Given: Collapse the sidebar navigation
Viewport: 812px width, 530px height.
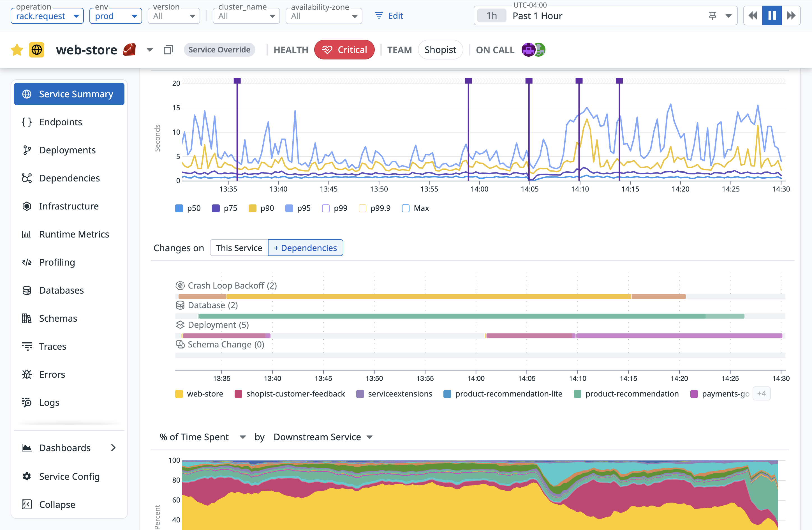Looking at the screenshot, I should [57, 504].
